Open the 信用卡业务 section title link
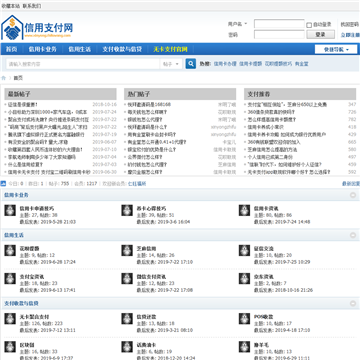The image size is (360, 360). click(16, 195)
